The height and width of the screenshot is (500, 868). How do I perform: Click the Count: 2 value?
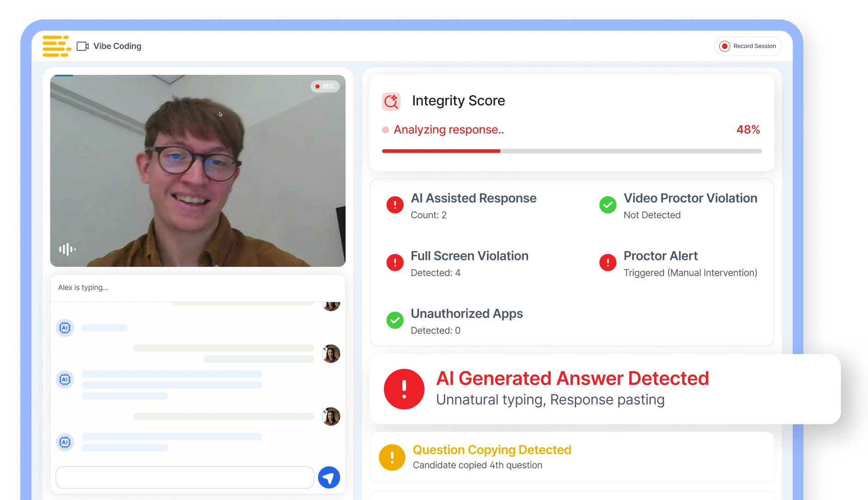click(x=429, y=215)
